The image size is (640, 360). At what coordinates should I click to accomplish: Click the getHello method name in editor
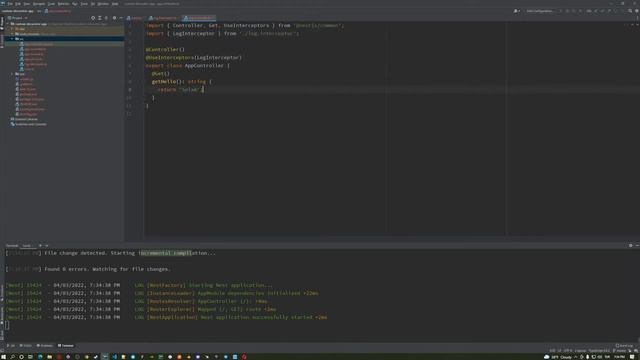pos(165,82)
